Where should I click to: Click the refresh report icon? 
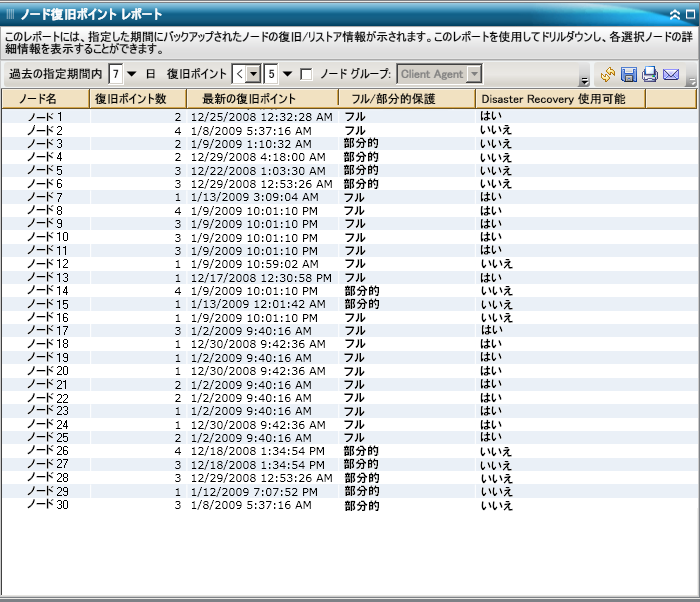tap(608, 75)
